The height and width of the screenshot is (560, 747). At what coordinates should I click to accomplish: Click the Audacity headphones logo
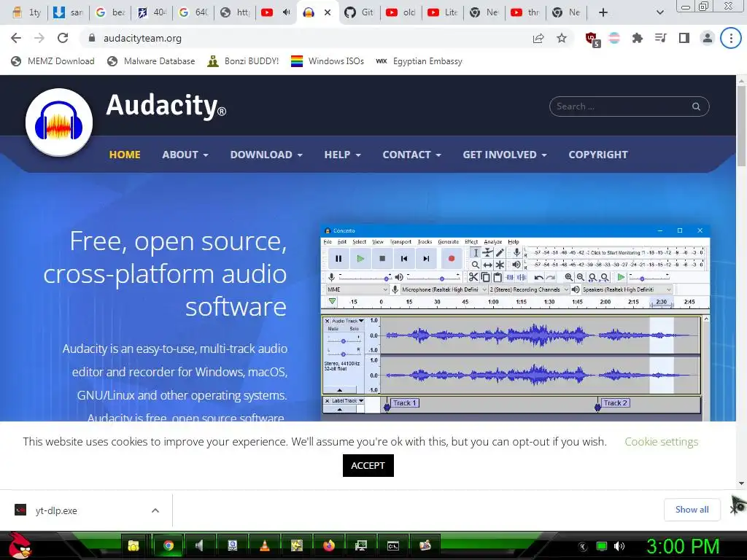click(59, 122)
